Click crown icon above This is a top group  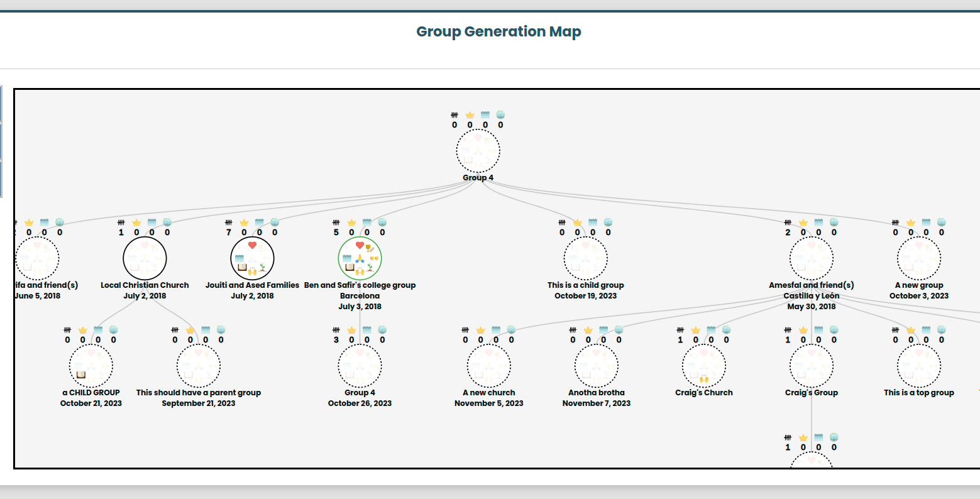click(x=910, y=330)
